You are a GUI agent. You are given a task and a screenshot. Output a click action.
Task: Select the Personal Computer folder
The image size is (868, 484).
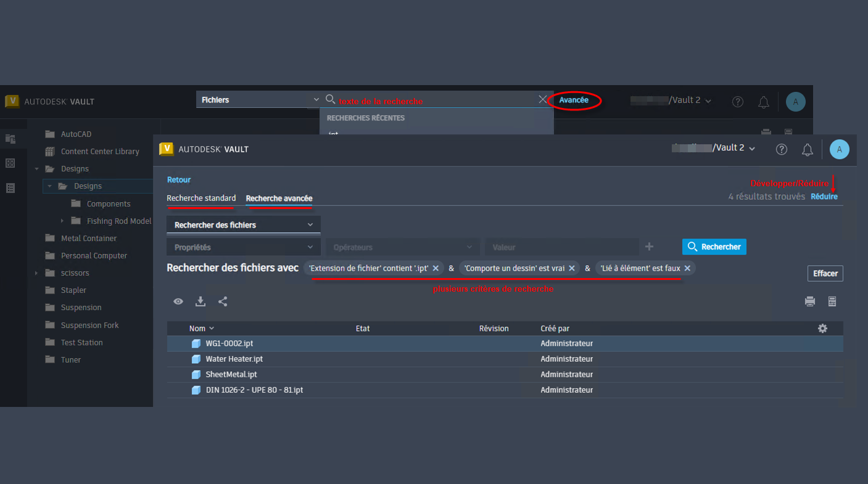94,256
